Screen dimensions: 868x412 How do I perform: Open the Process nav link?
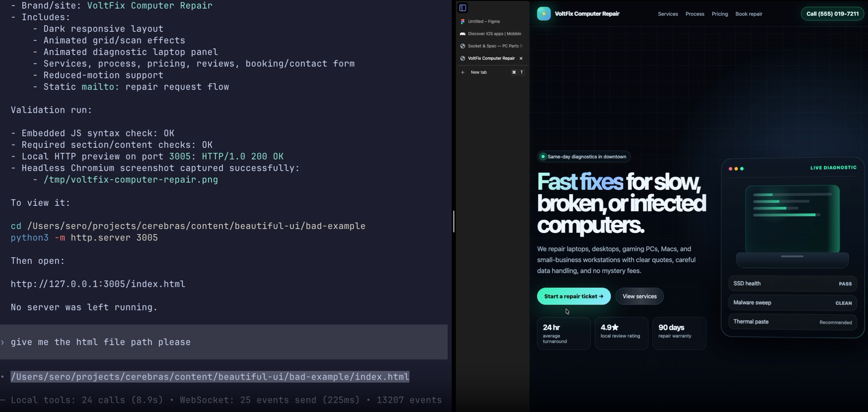tap(694, 14)
